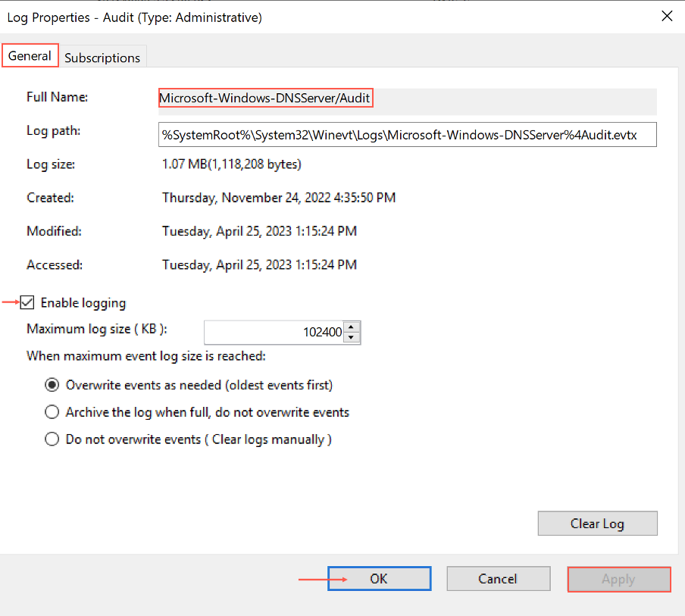The height and width of the screenshot is (616, 685).
Task: Select Overwrite events as needed option
Action: pyautogui.click(x=52, y=385)
